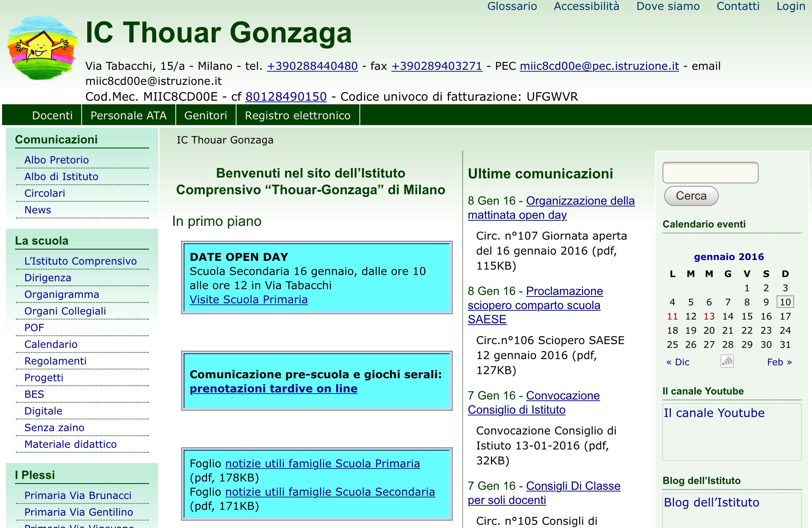This screenshot has height=528, width=812.
Task: Click the Visite Scuola Primaria link
Action: (x=249, y=300)
